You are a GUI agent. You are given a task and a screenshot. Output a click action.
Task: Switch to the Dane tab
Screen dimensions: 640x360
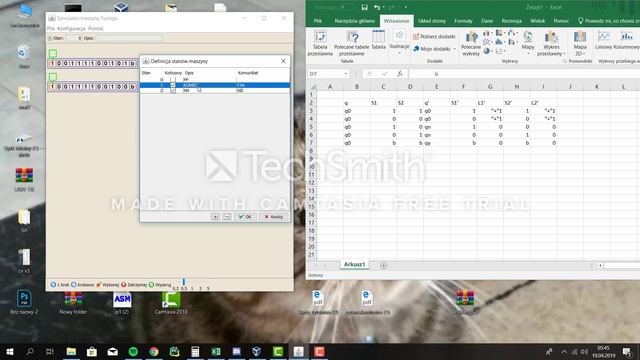487,21
